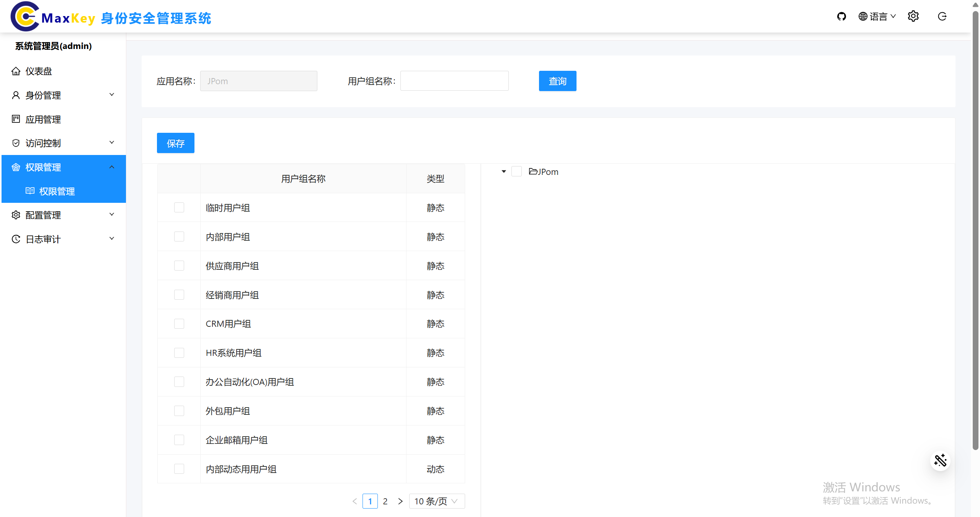Collapse the 权限管理 menu chevron

111,166
